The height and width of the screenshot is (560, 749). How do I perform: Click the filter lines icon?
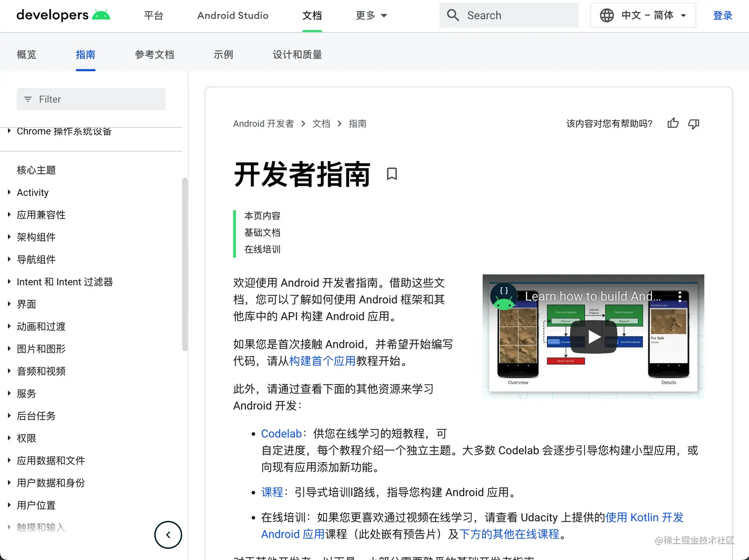[28, 99]
